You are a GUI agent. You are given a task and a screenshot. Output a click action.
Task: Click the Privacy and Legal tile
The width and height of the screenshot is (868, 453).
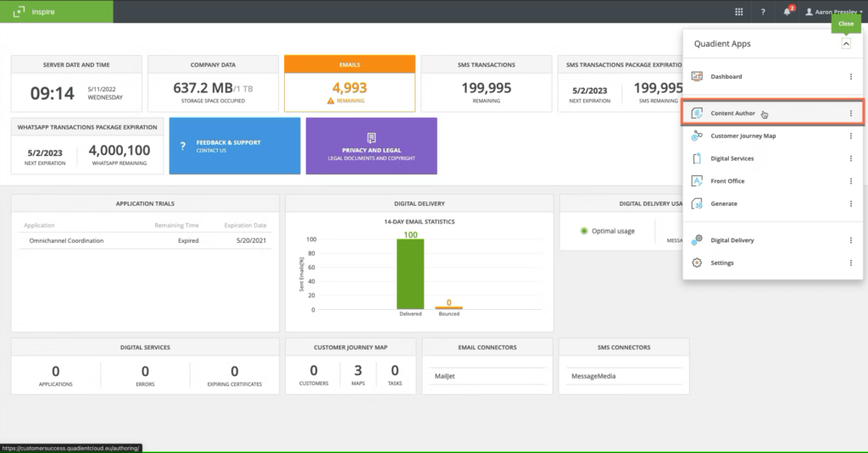[371, 146]
